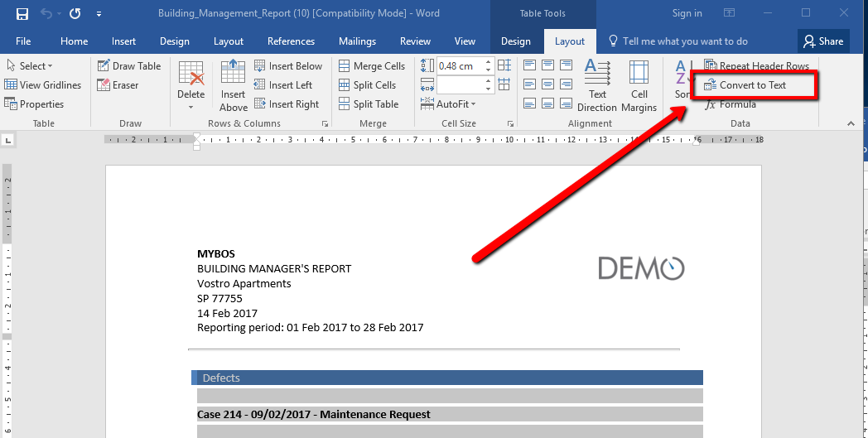The height and width of the screenshot is (438, 868).
Task: Click Split Table
Action: 368,104
